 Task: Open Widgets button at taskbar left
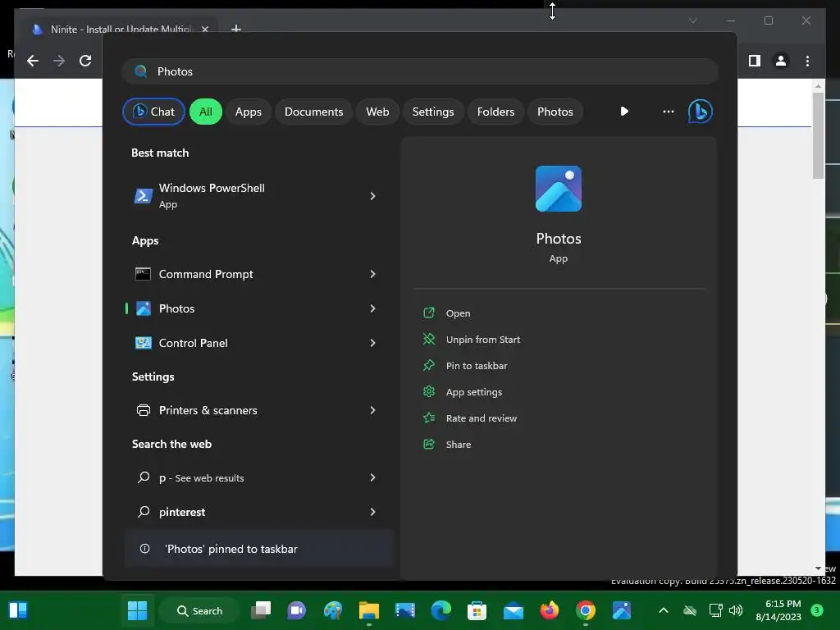coord(18,610)
